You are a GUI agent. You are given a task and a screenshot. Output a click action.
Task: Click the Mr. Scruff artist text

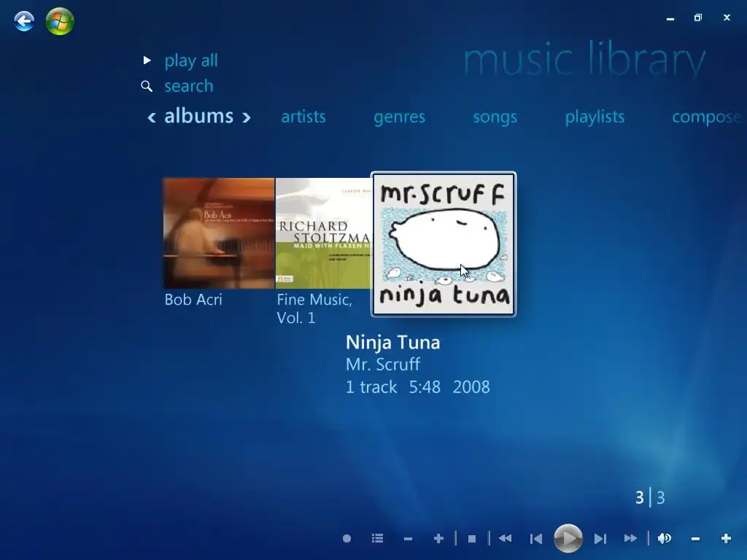pyautogui.click(x=383, y=365)
